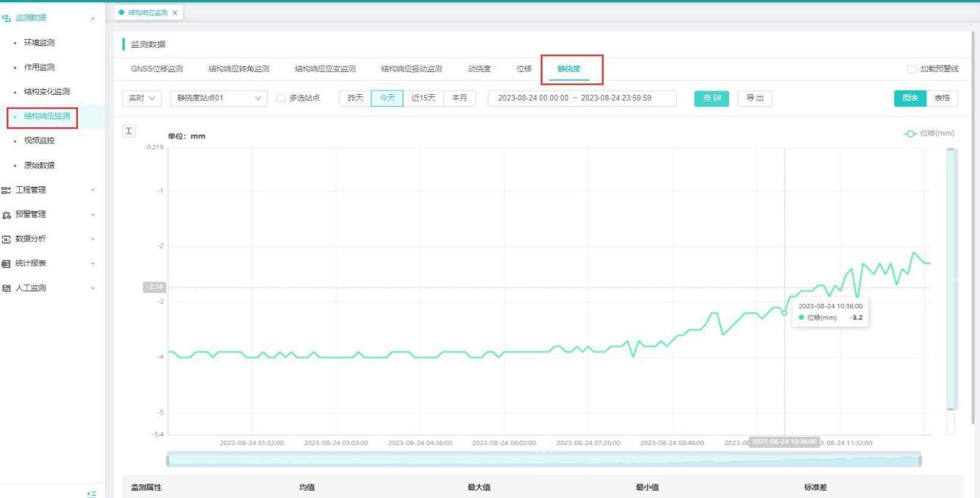Toggle the 位移(mm) legend series
This screenshot has height=498, width=980.
click(x=928, y=133)
